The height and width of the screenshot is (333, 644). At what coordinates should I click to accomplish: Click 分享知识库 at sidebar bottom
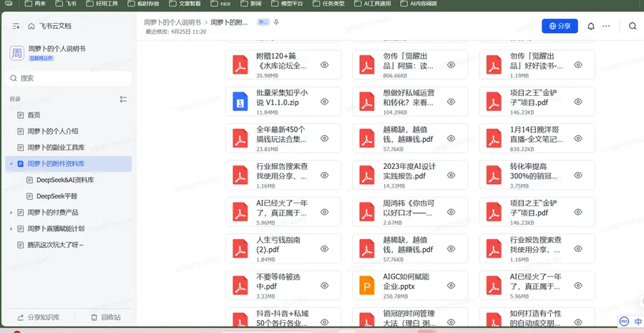pyautogui.click(x=39, y=317)
